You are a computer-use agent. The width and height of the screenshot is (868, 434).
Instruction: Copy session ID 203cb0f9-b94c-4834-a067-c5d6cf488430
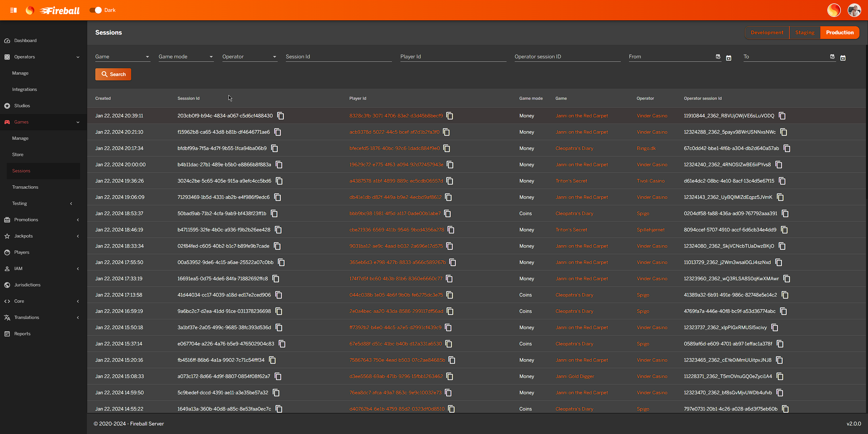tap(280, 116)
